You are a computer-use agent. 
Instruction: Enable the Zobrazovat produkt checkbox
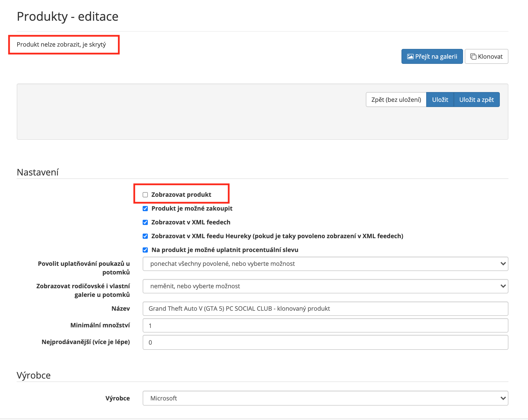click(145, 195)
